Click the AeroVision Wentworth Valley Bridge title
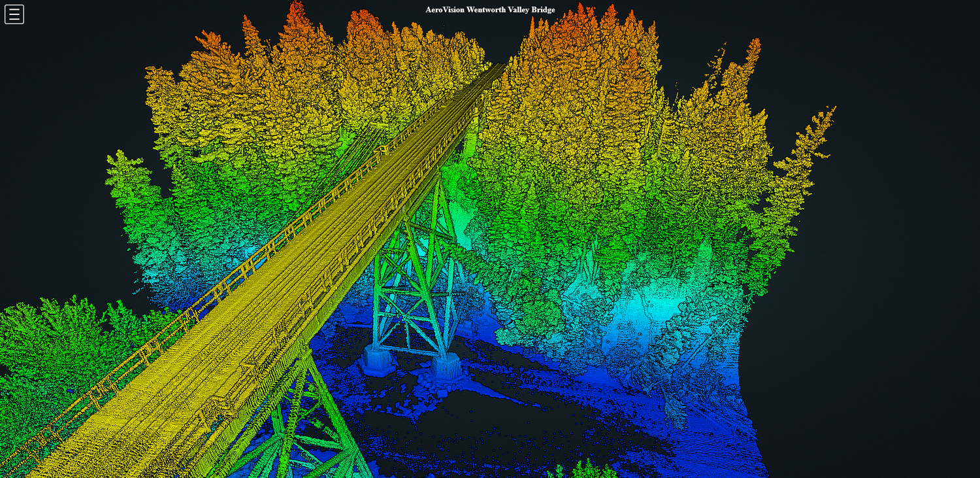 pos(490,10)
